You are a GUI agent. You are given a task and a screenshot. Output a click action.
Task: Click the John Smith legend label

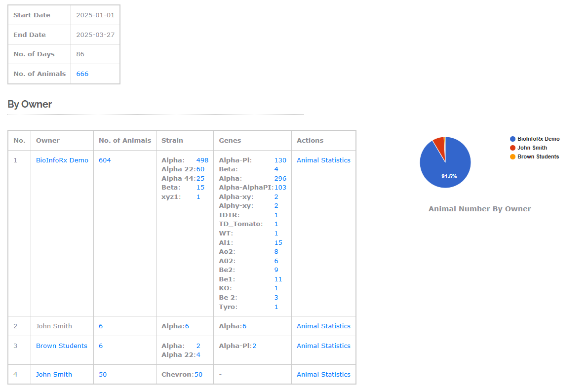(x=532, y=148)
